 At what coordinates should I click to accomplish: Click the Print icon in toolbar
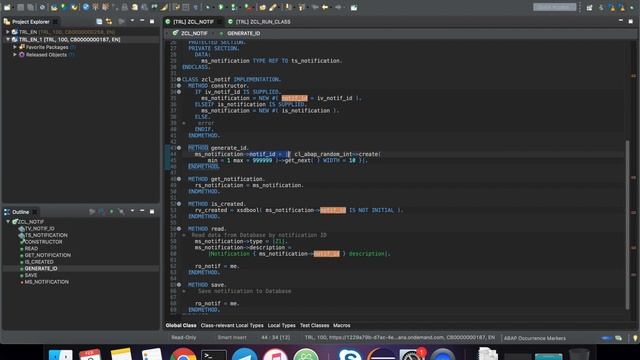click(124, 7)
